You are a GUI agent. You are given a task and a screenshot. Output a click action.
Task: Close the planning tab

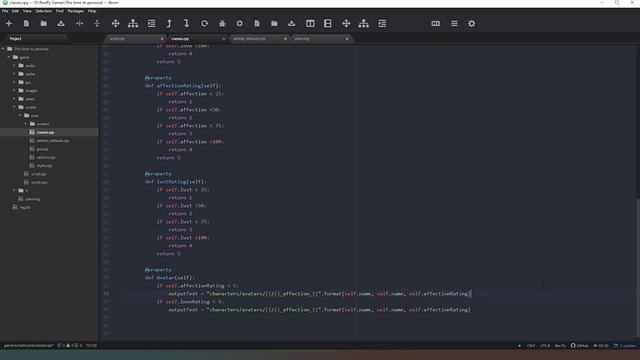point(347,39)
